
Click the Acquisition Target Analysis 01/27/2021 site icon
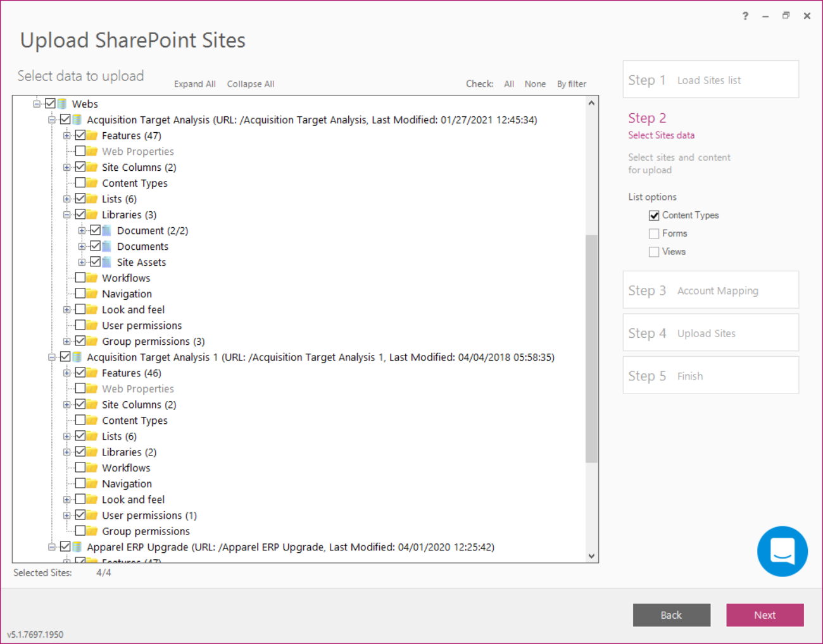77,120
